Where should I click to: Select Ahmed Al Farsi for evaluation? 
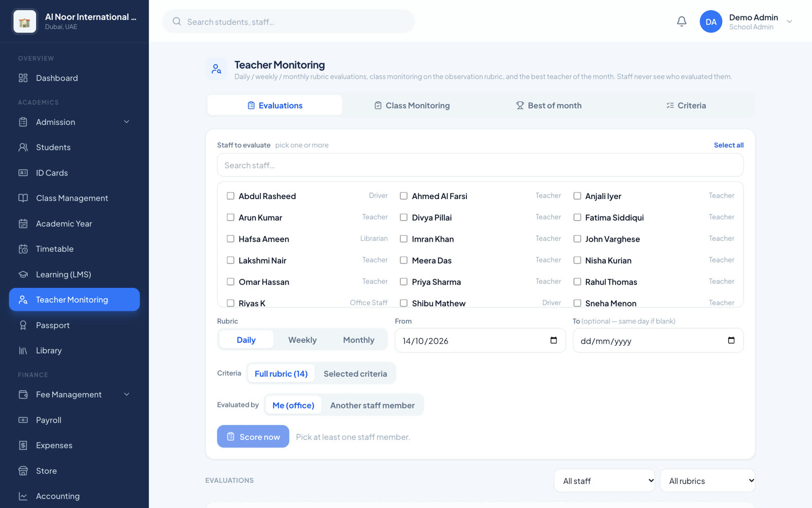tap(403, 196)
